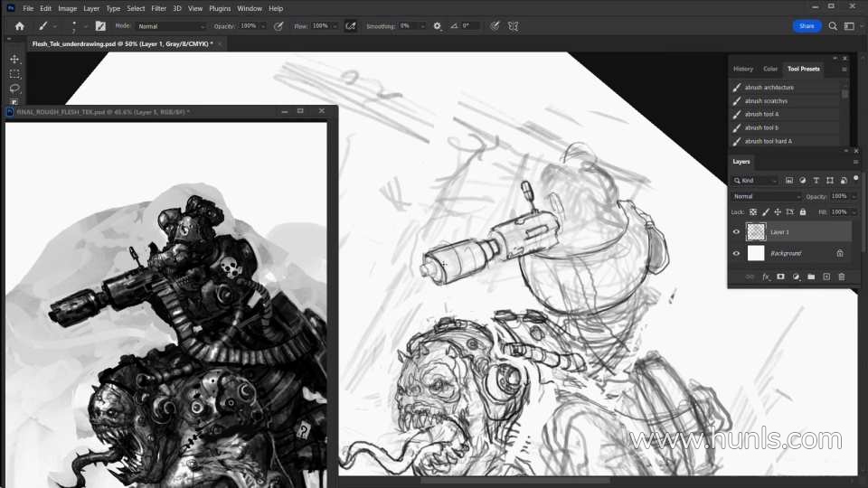Viewport: 868px width, 488px height.
Task: Create a new layer with plus icon
Action: (x=826, y=277)
